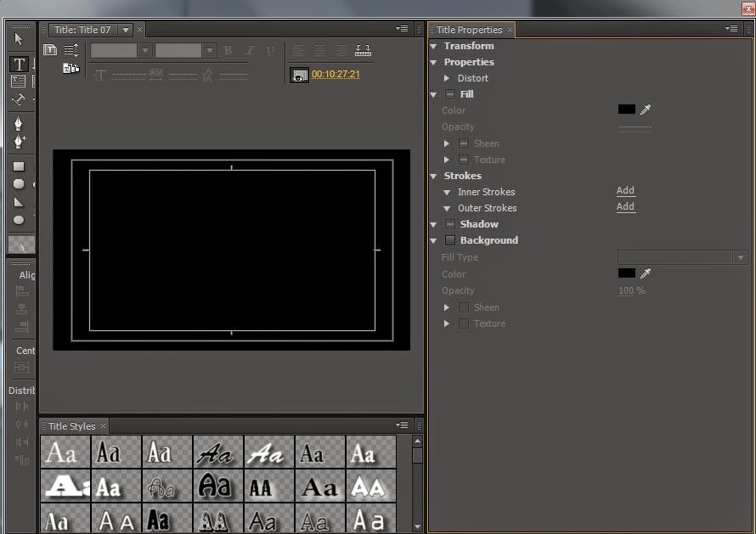
Task: Toggle Italic text formatting
Action: click(250, 50)
